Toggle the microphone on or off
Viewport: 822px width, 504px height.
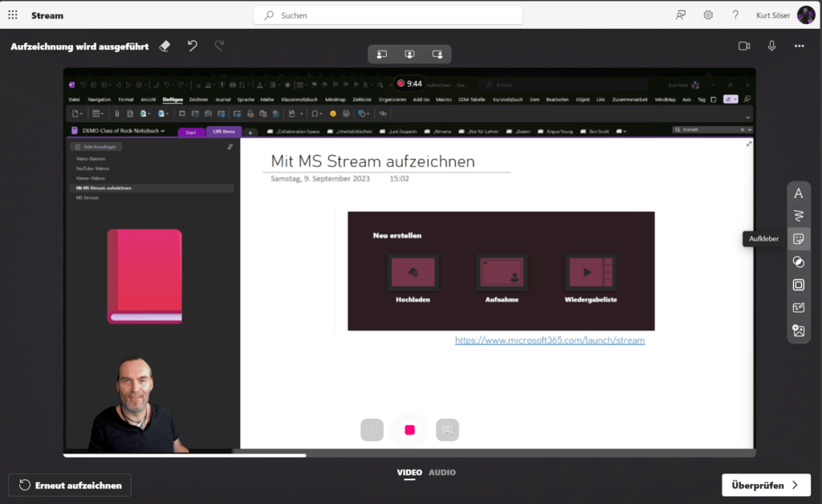[771, 46]
